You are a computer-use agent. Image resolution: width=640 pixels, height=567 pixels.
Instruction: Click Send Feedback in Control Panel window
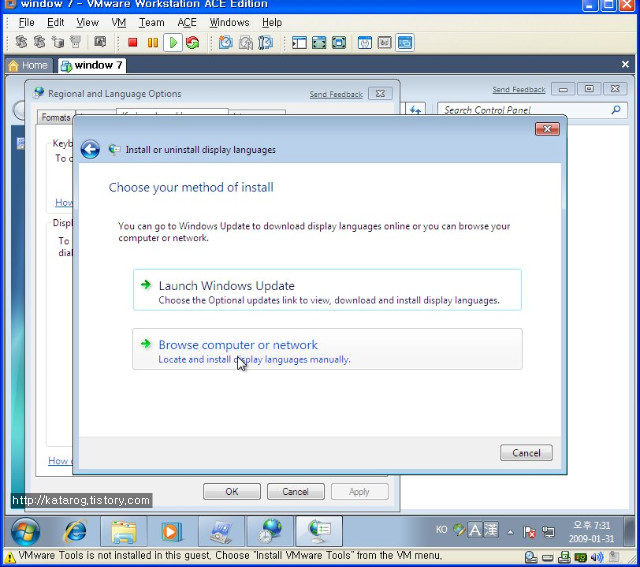pos(518,89)
